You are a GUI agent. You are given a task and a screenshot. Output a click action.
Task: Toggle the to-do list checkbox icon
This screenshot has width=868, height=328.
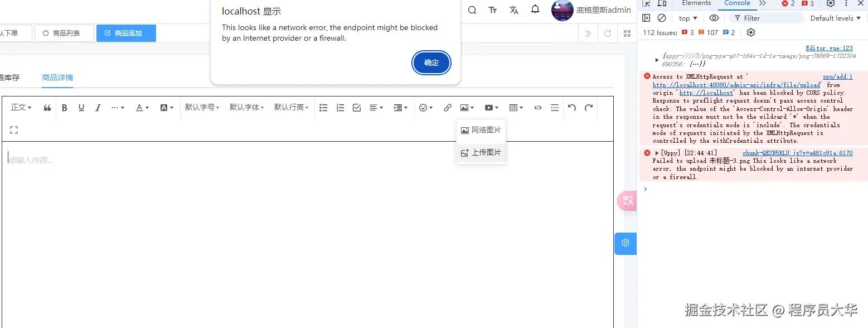point(357,108)
